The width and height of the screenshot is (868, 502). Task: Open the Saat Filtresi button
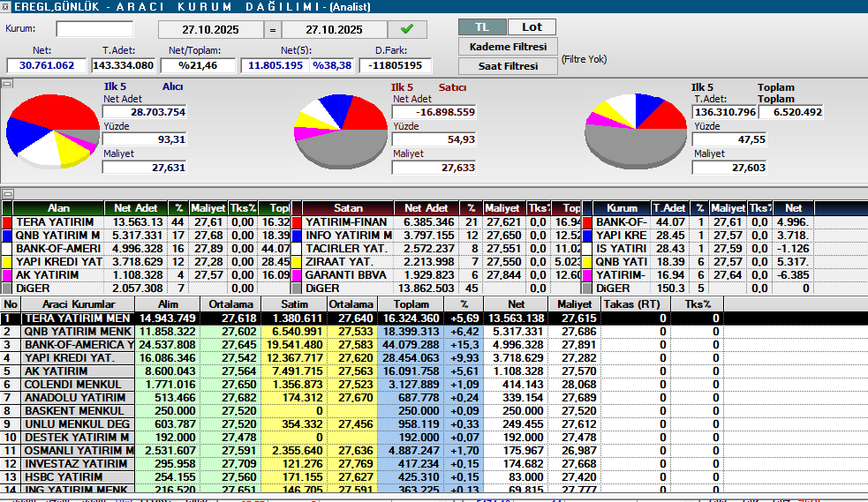[507, 66]
